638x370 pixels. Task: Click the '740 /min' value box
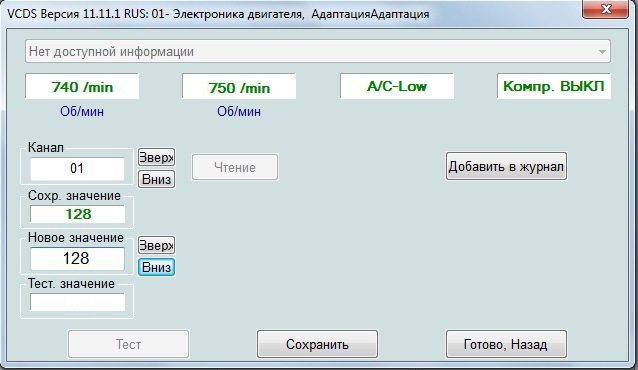(82, 86)
